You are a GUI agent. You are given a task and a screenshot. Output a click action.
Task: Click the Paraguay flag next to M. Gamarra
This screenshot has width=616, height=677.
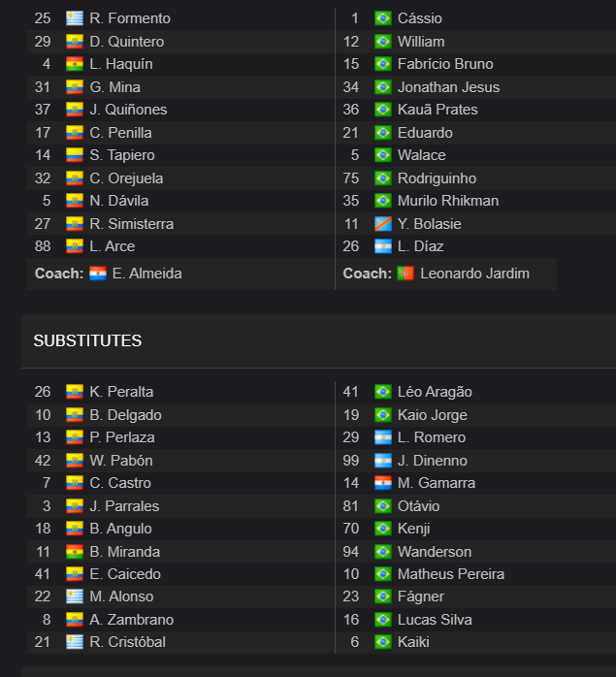coord(383,483)
